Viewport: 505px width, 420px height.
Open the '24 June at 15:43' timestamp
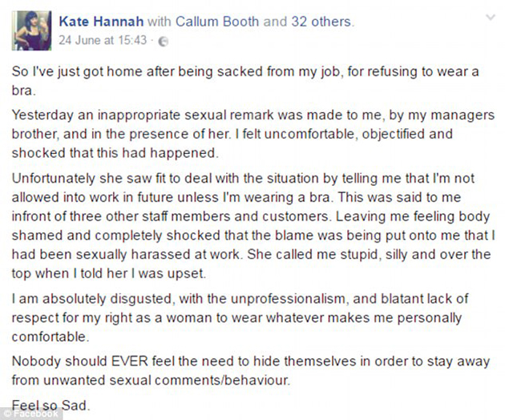click(103, 39)
